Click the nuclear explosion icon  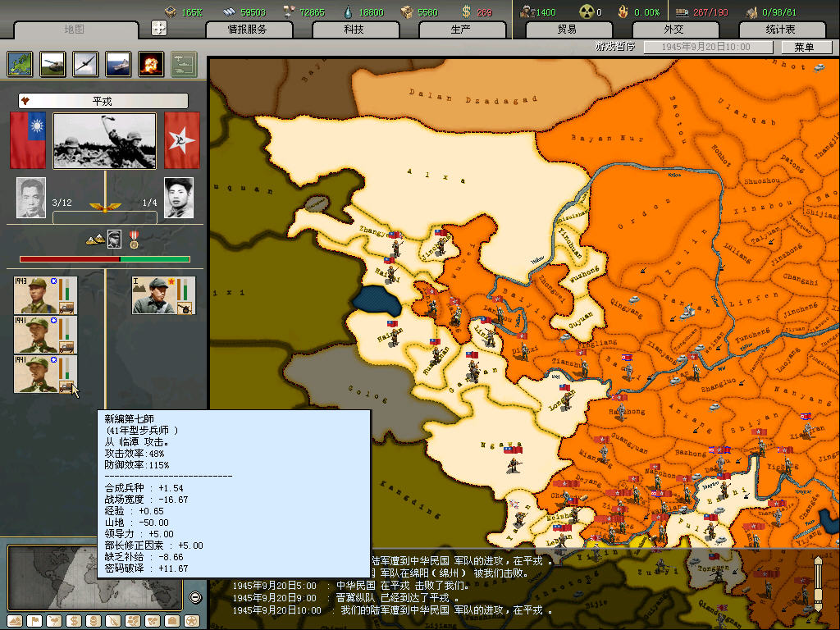151,64
